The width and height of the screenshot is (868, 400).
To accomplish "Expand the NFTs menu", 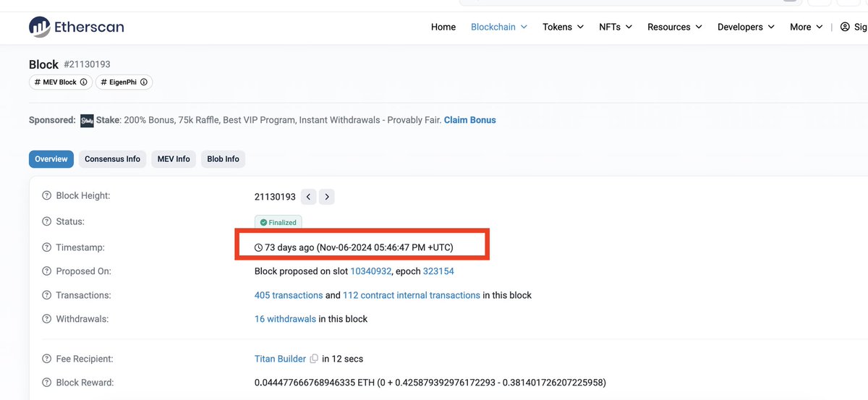I will coord(616,27).
